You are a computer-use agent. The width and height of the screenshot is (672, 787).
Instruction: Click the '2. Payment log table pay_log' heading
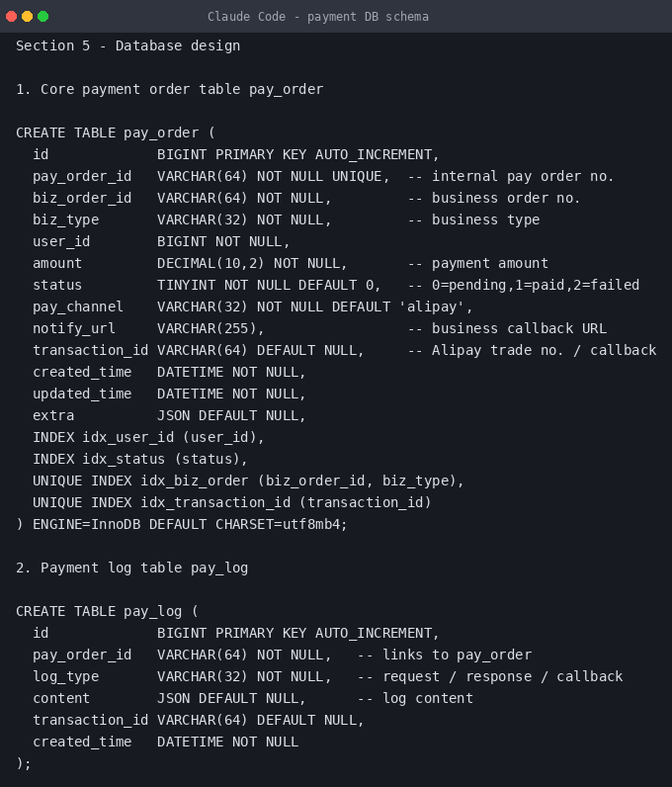[132, 568]
